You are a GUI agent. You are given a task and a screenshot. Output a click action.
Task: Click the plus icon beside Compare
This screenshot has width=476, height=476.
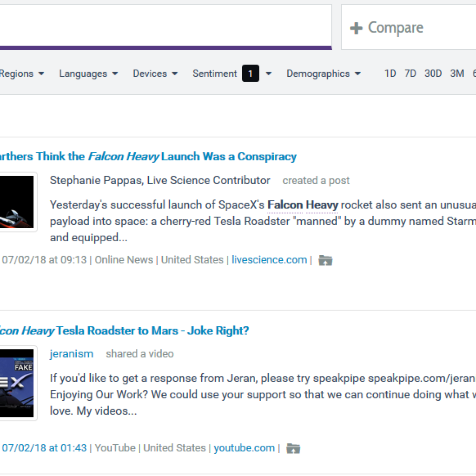pyautogui.click(x=356, y=28)
